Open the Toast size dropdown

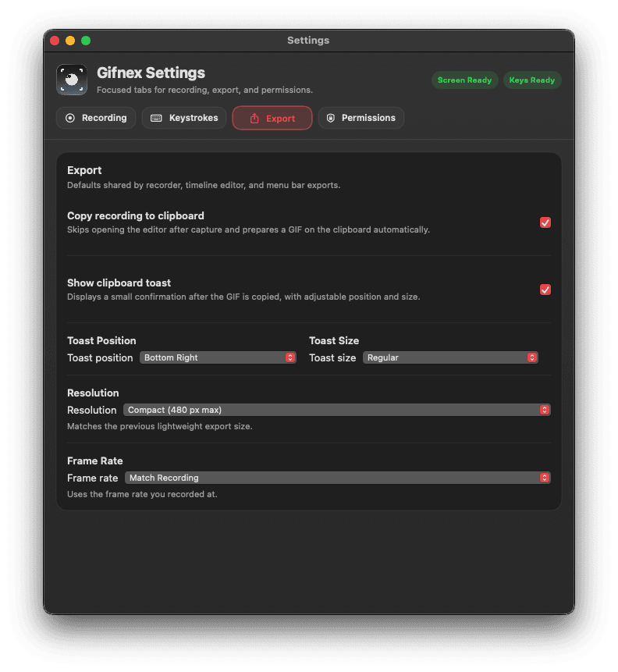click(450, 357)
